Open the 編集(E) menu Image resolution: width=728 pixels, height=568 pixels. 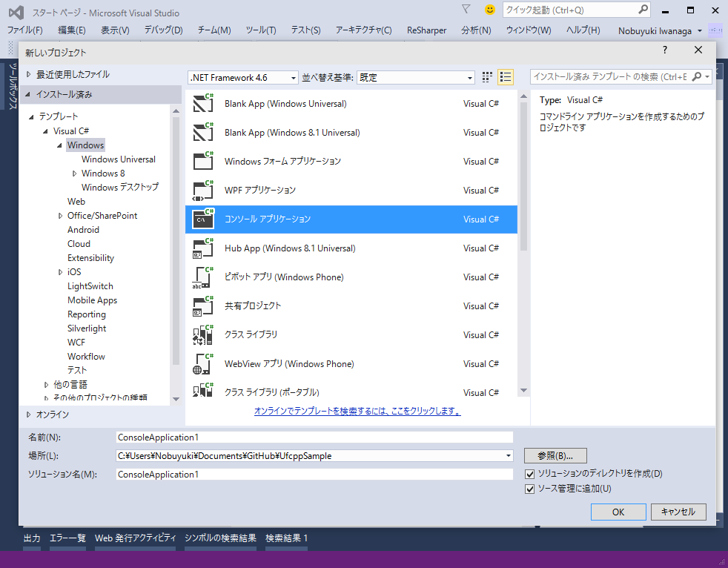pyautogui.click(x=71, y=30)
